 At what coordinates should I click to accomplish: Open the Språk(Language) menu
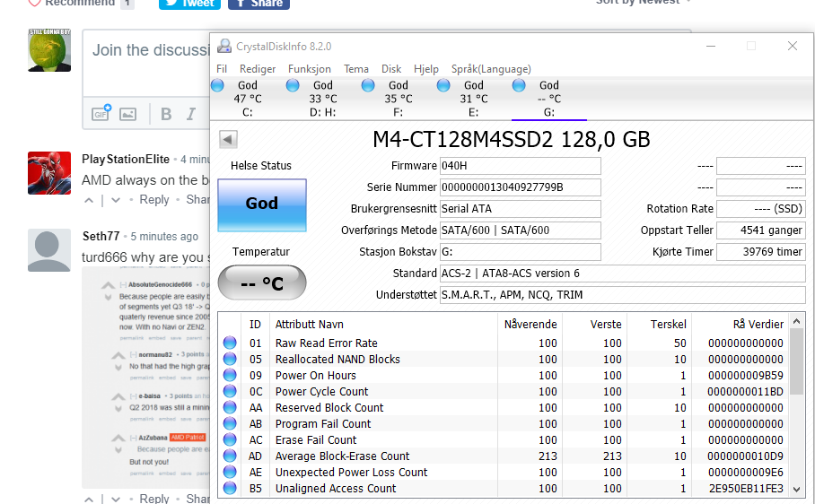click(x=491, y=69)
